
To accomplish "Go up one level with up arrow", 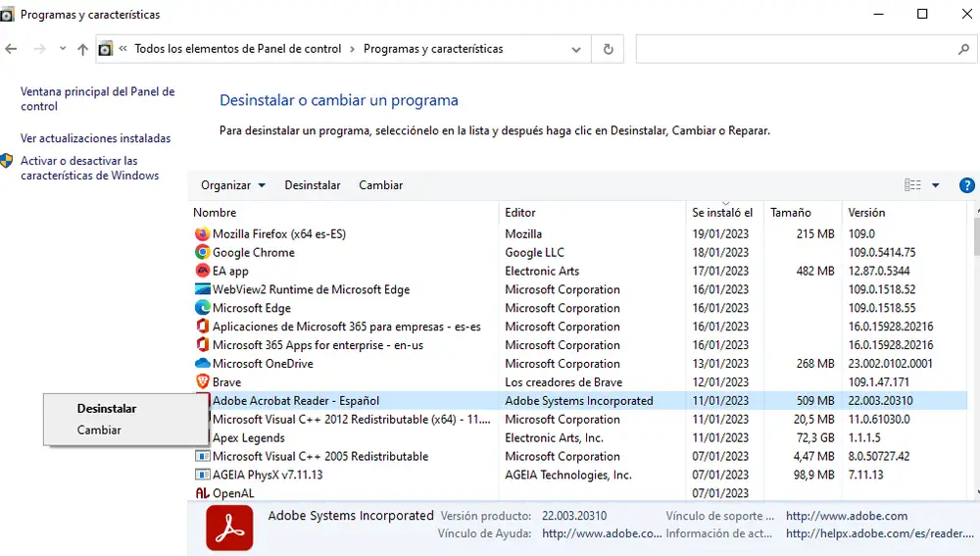I will (82, 49).
